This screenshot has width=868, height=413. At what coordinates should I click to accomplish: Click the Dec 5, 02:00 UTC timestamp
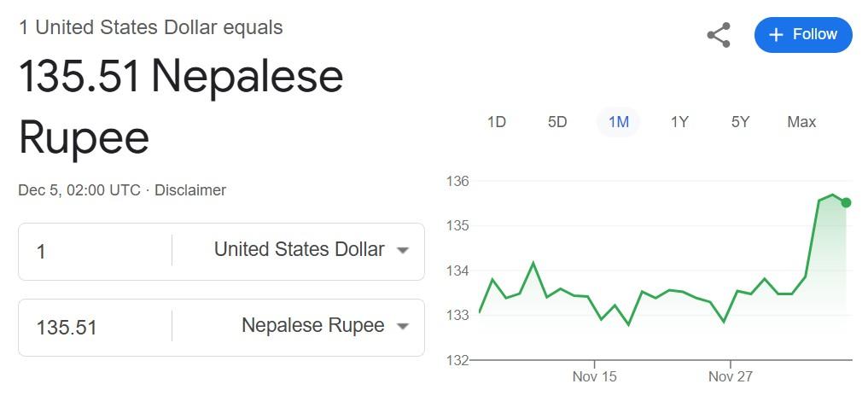point(79,190)
